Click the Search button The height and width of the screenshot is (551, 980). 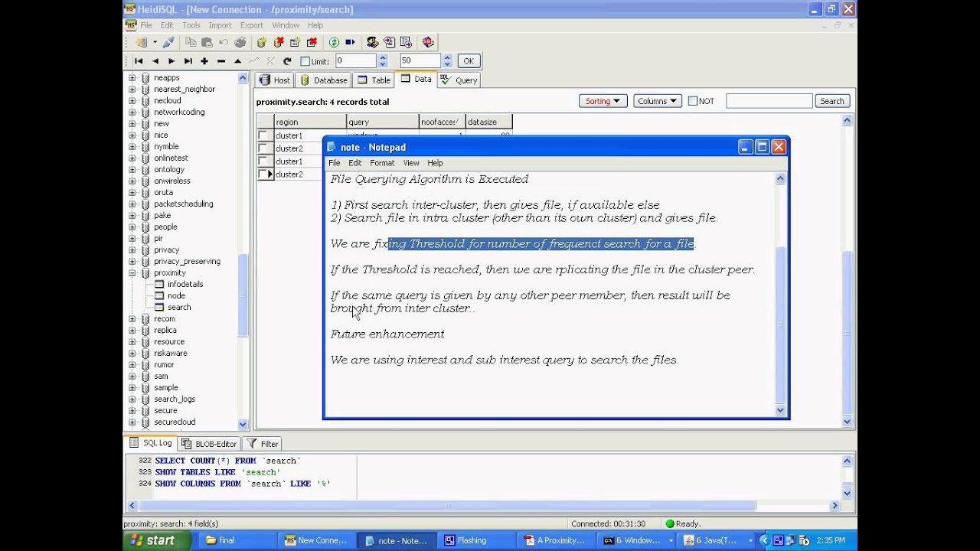(831, 101)
